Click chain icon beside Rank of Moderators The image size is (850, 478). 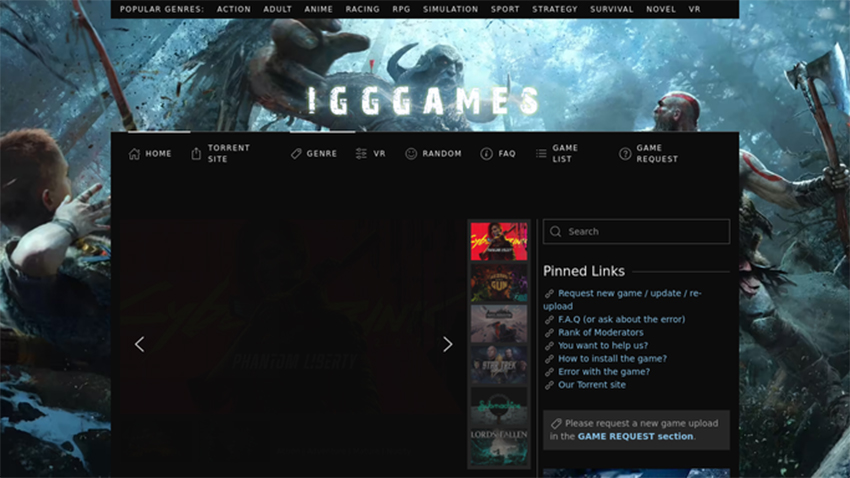tap(549, 333)
